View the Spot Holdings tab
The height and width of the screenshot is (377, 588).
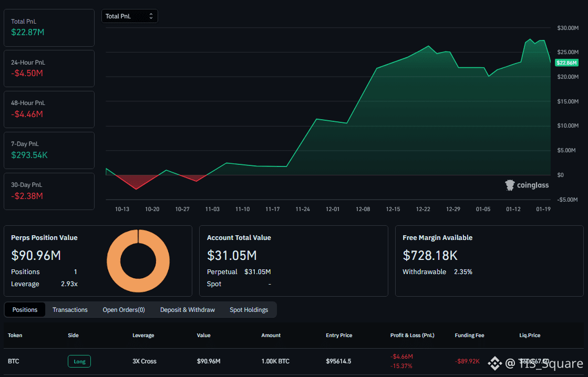coord(249,310)
